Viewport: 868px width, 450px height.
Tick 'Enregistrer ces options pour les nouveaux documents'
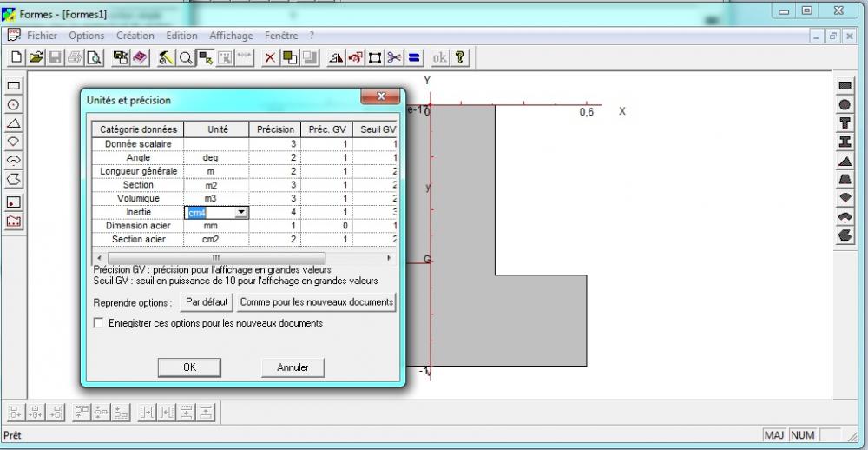pyautogui.click(x=99, y=322)
